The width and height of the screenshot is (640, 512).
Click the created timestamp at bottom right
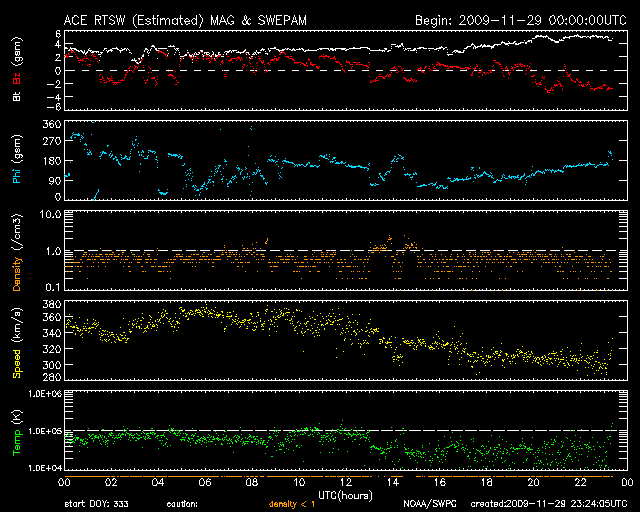(x=542, y=504)
